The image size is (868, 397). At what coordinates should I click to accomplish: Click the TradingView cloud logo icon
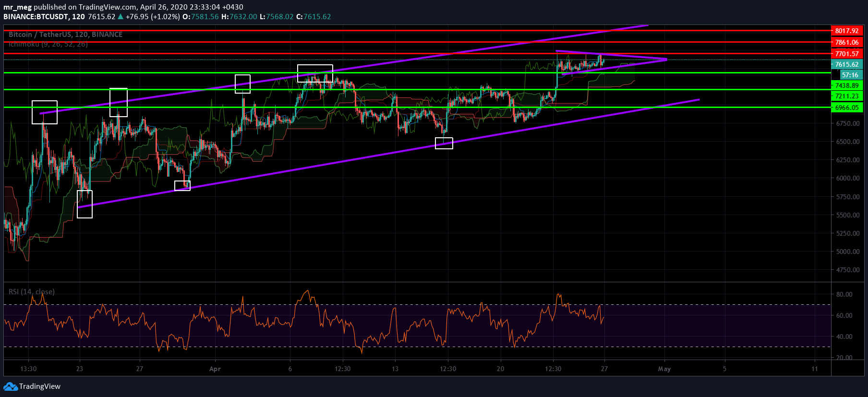(11, 386)
